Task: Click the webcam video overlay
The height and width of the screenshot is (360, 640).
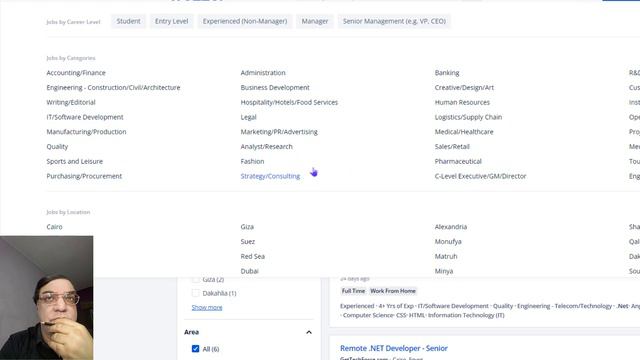Action: click(47, 298)
